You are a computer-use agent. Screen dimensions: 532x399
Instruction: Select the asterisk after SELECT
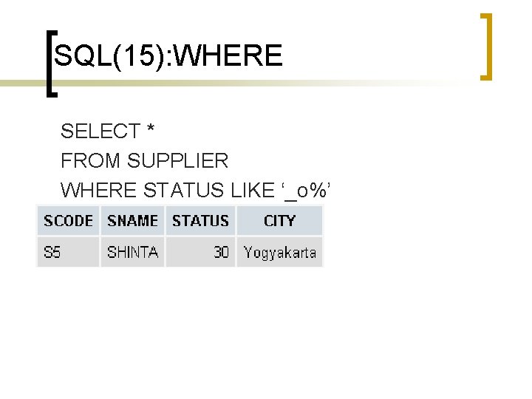tap(151, 132)
